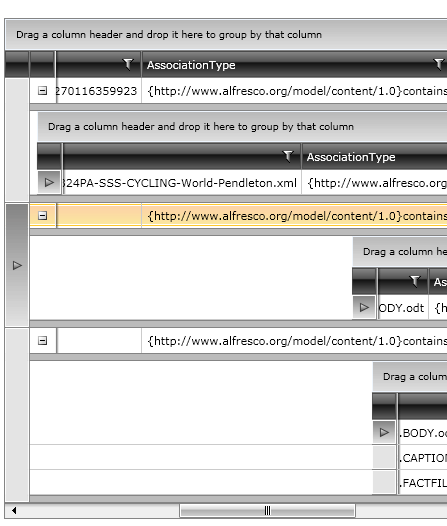Screen dimensions: 447x526
Task: Click row indicator arrow beside .BODY row
Action: [x=384, y=432]
